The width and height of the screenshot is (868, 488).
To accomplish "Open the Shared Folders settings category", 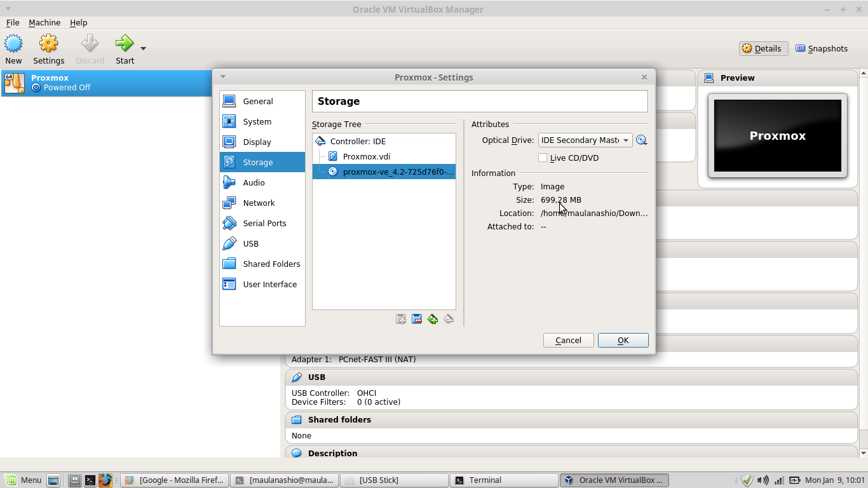I will (262, 264).
